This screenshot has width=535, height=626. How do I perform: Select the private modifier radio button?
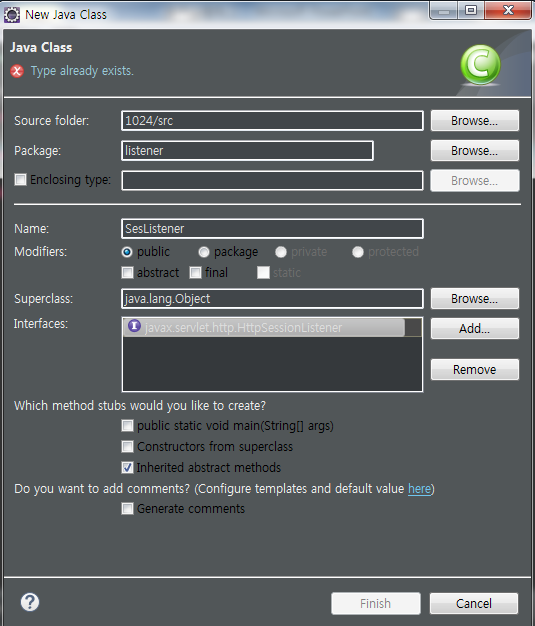tap(281, 252)
